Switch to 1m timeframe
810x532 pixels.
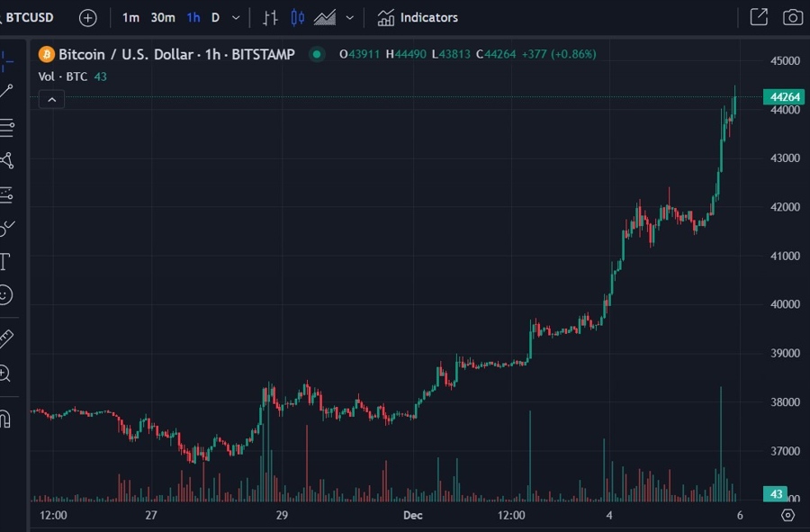[130, 18]
